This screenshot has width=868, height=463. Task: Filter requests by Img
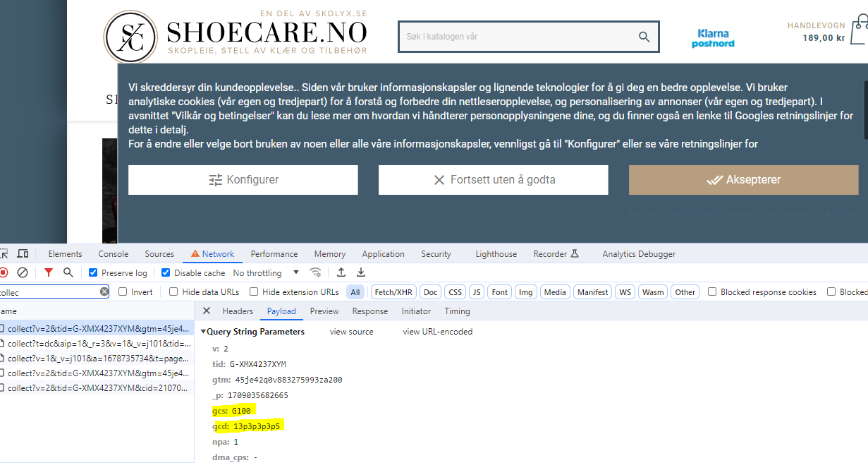(x=525, y=292)
